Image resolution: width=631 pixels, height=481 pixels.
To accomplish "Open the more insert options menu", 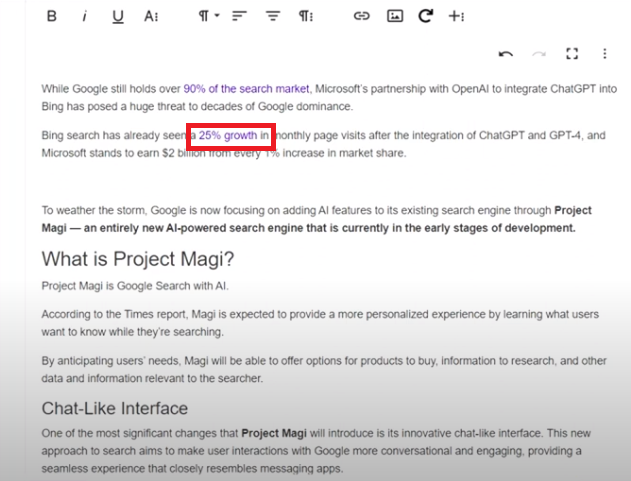I will tap(456, 16).
